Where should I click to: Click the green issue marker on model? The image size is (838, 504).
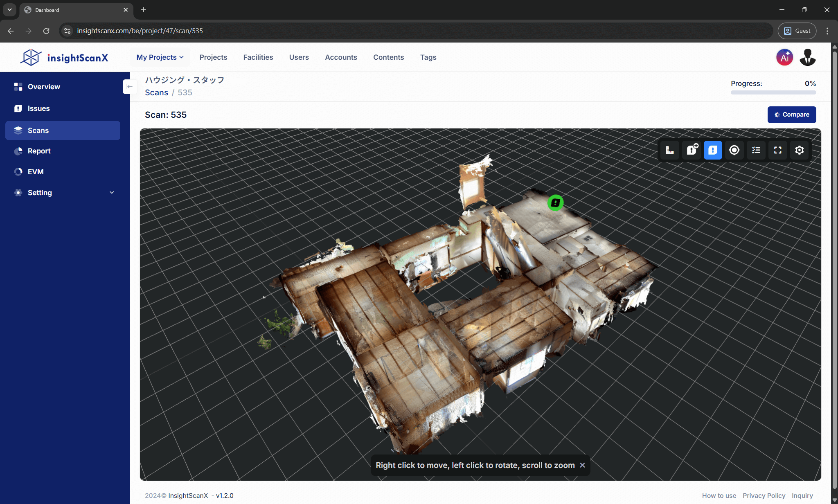555,202
